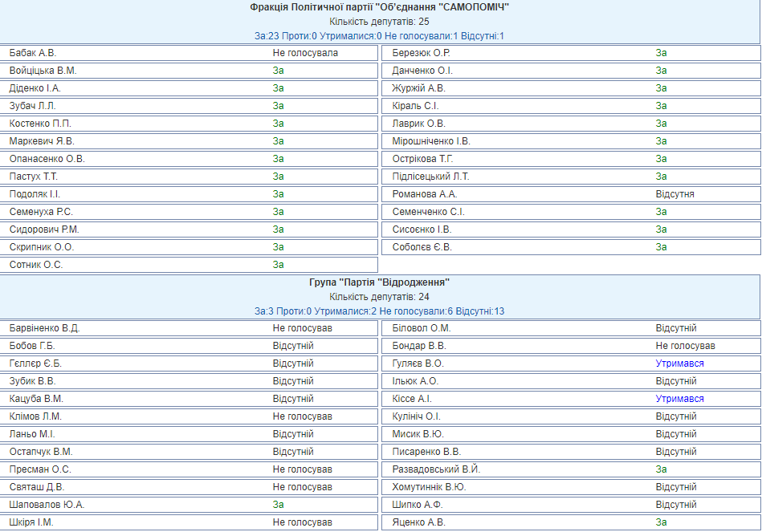Click SAMOPOMICH vote summary line За:23
This screenshot has width=762, height=532.
(x=380, y=36)
